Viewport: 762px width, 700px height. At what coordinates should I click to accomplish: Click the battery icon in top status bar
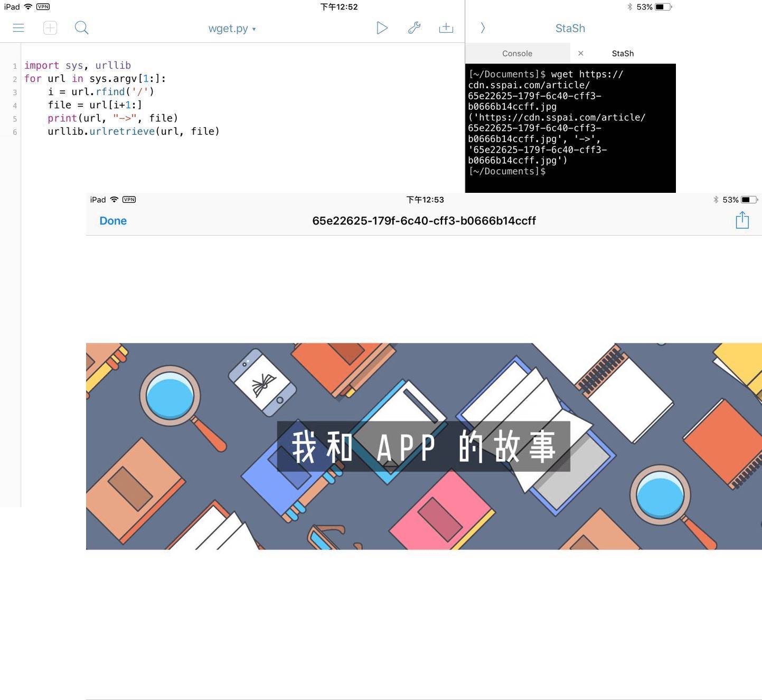click(x=663, y=7)
